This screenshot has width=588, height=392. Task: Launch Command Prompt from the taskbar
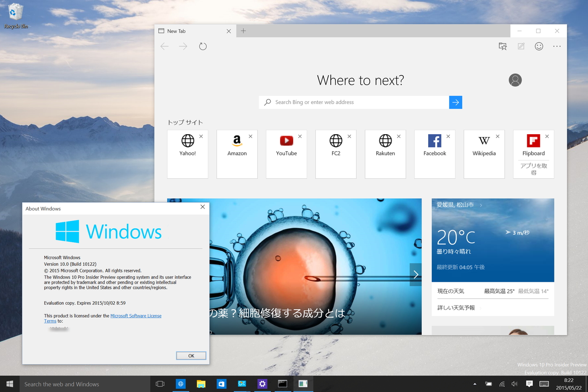[x=283, y=384]
